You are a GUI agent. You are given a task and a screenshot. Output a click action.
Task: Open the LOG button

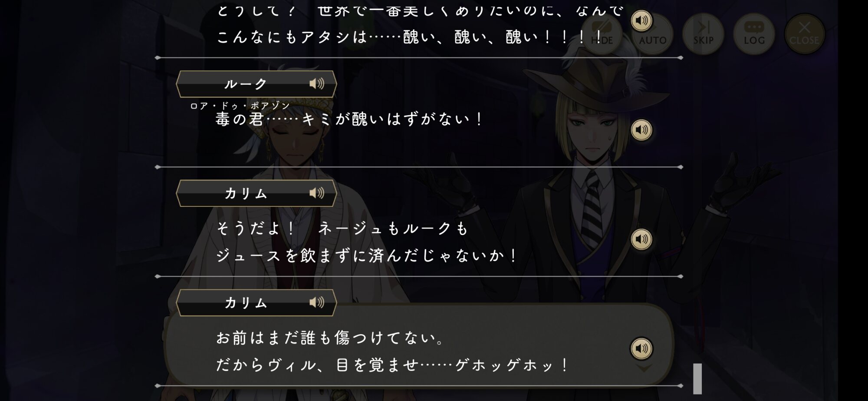(x=754, y=34)
